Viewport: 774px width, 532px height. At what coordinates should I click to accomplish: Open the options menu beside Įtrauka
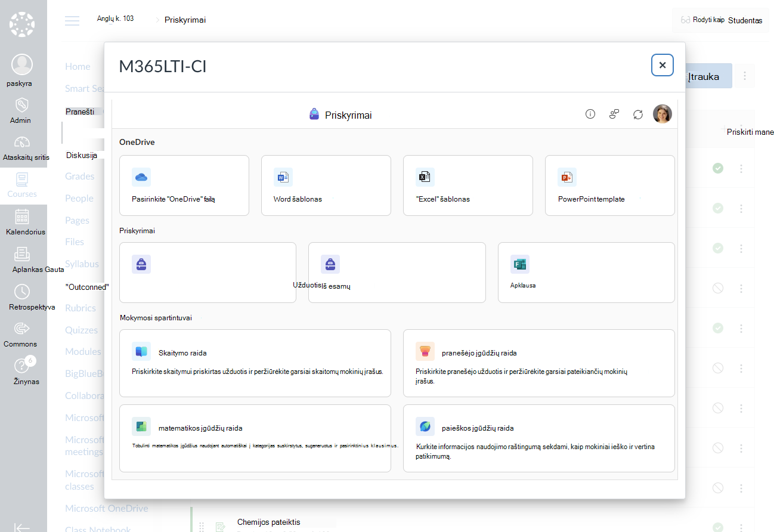click(745, 76)
